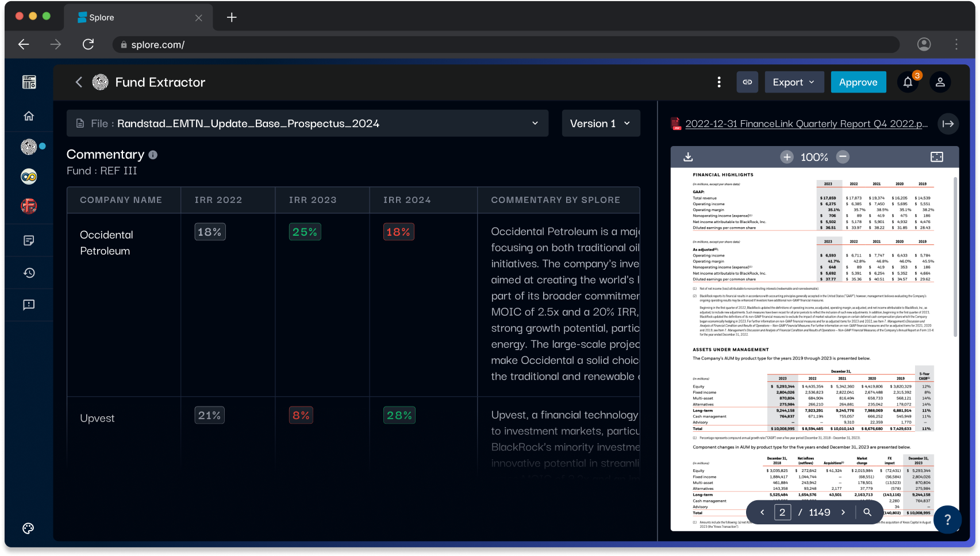The width and height of the screenshot is (980, 556).
Task: Reload the browser page
Action: [x=88, y=44]
